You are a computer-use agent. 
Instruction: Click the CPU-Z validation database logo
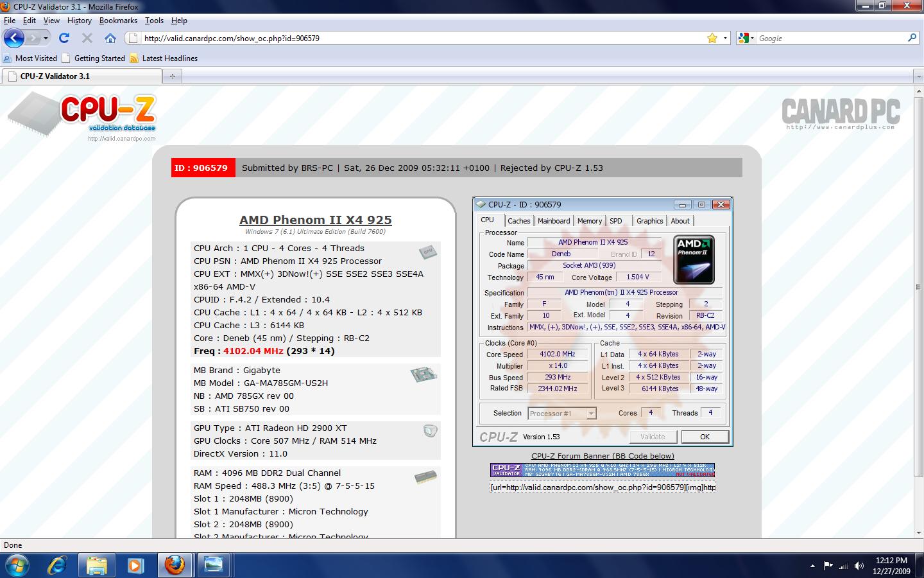82,116
